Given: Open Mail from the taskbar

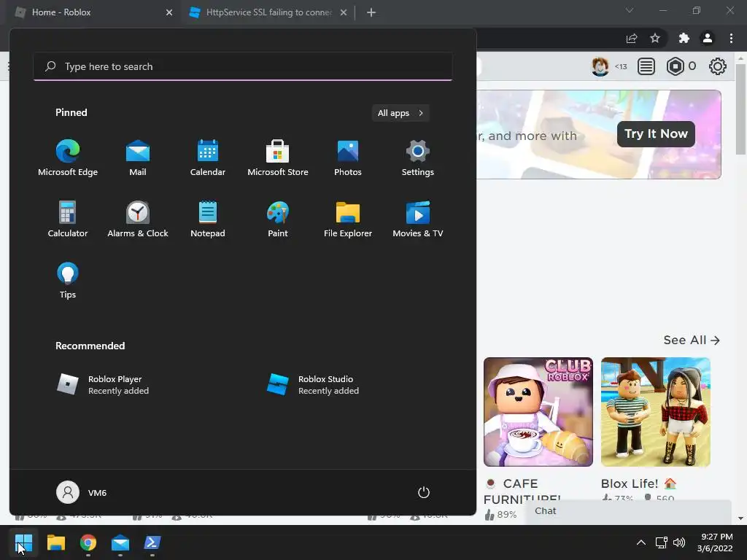Looking at the screenshot, I should coord(120,542).
